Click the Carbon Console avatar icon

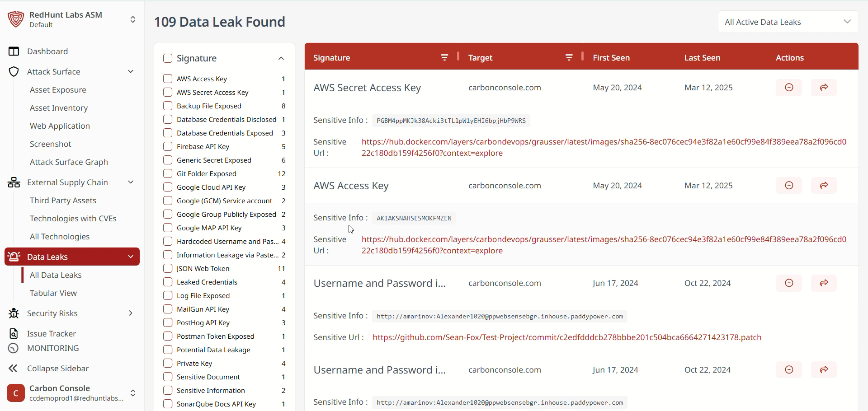[x=16, y=393]
